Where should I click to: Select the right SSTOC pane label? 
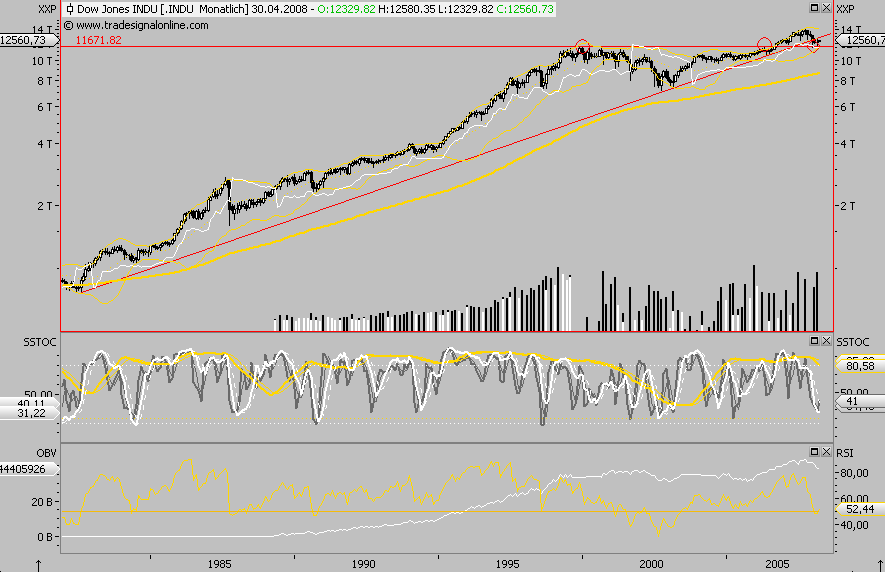pyautogui.click(x=853, y=342)
